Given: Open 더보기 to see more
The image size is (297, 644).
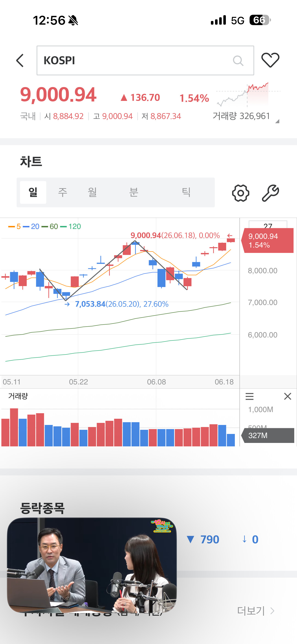Looking at the screenshot, I should point(256,611).
